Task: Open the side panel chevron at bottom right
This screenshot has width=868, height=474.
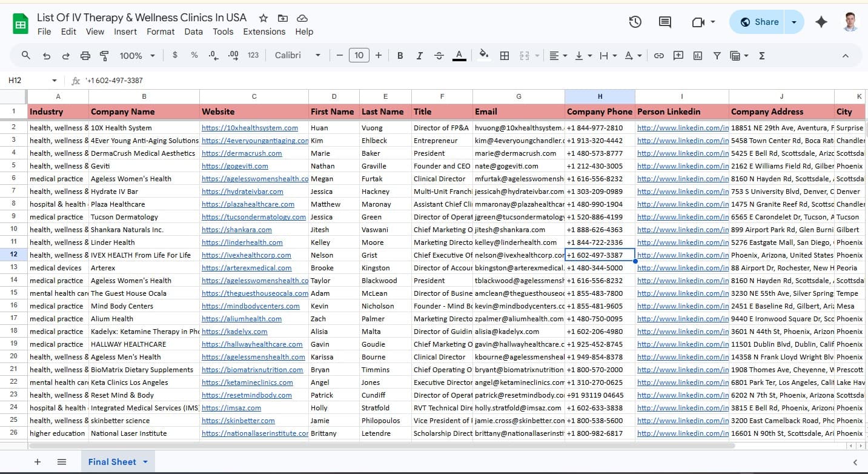Action: [x=855, y=462]
